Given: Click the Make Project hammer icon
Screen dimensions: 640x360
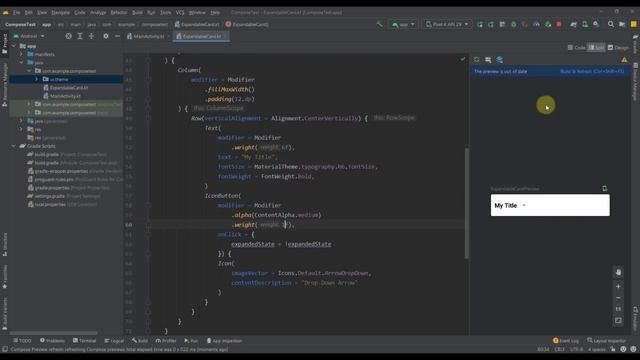Looking at the screenshot, I should pyautogui.click(x=380, y=24).
